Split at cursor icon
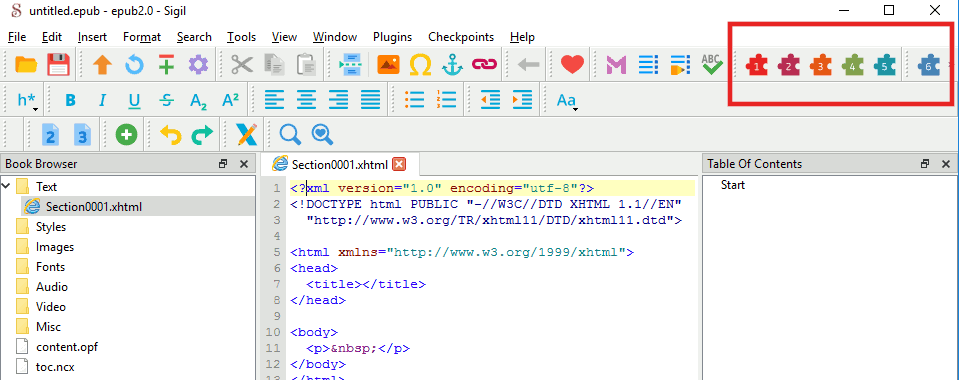Viewport: 959px width, 380px height. (x=350, y=64)
